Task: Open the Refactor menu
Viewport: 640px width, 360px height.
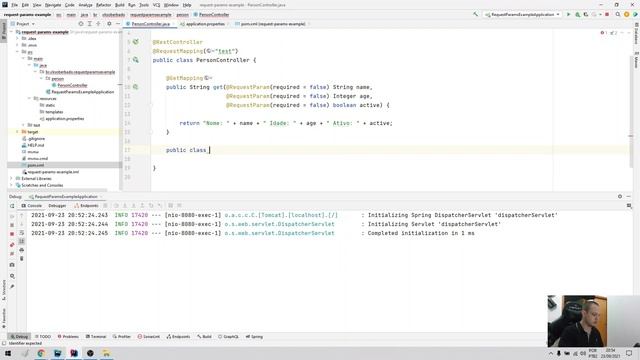Action: [103, 5]
